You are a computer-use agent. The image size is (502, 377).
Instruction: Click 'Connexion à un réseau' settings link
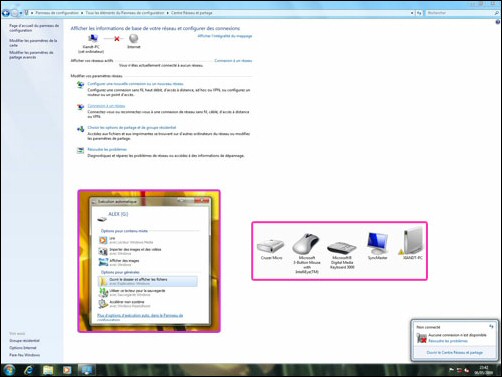point(106,106)
